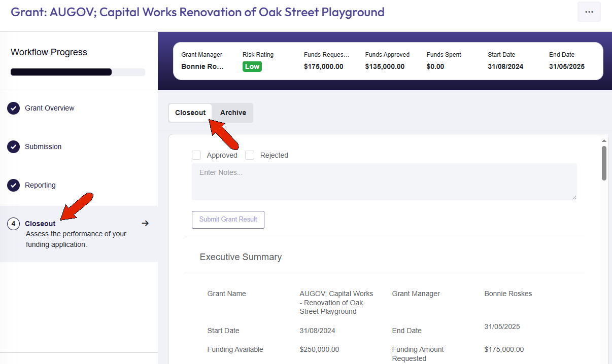The height and width of the screenshot is (364, 612).
Task: Click into the Enter Notes text area
Action: [384, 181]
